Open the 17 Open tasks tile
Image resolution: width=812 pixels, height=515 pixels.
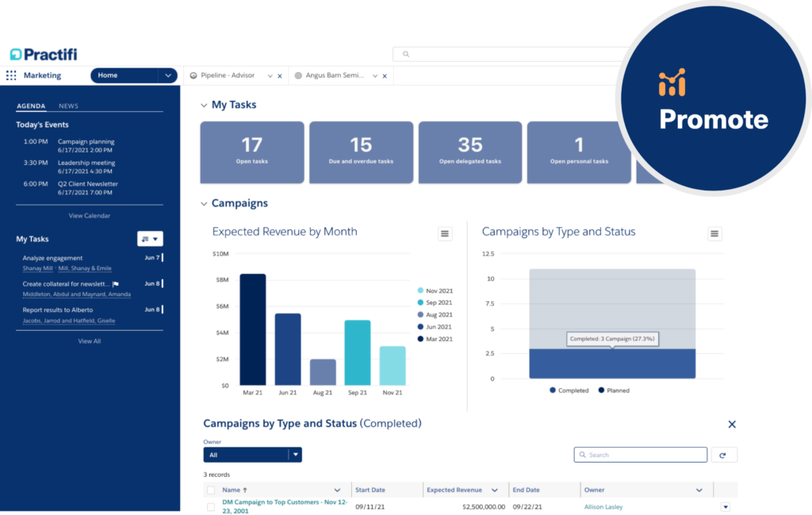click(x=251, y=152)
